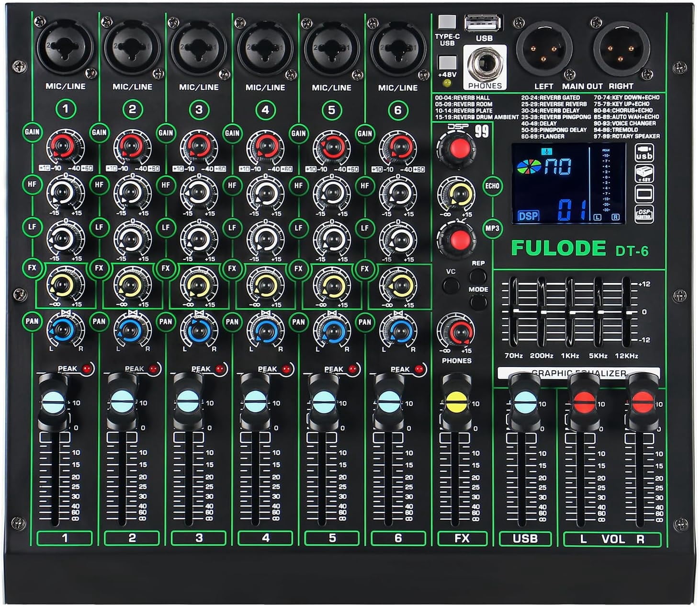The image size is (700, 607).
Task: Click channel 3 yellow FX send knob
Action: tap(199, 286)
